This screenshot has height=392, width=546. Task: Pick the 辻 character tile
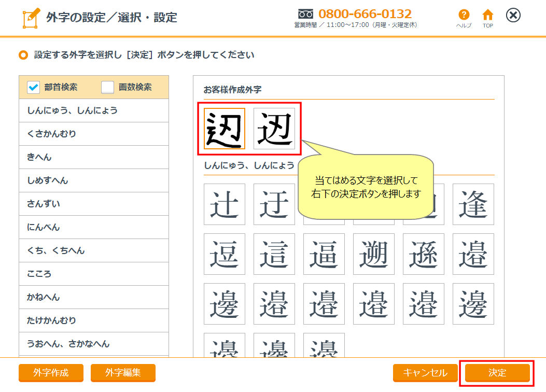[225, 204]
